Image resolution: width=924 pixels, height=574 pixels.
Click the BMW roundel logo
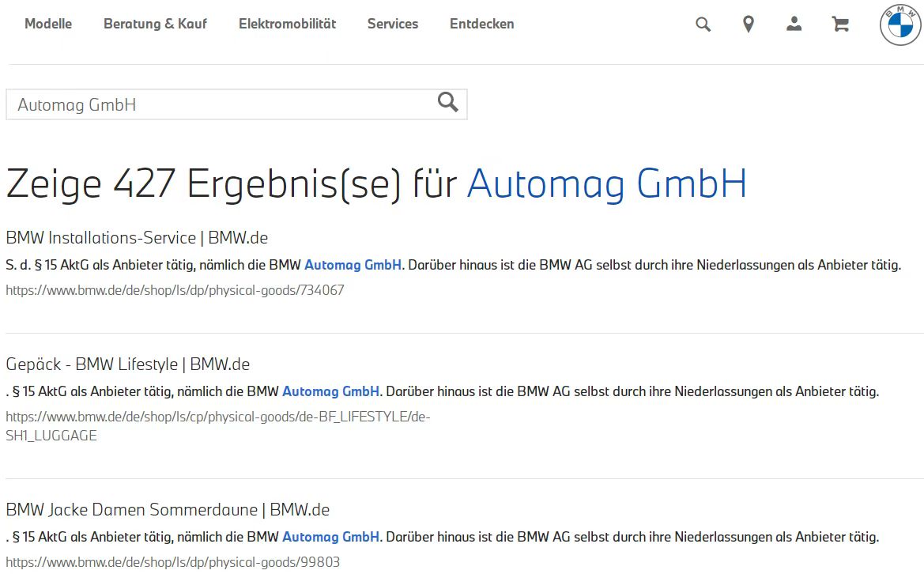[x=899, y=25]
